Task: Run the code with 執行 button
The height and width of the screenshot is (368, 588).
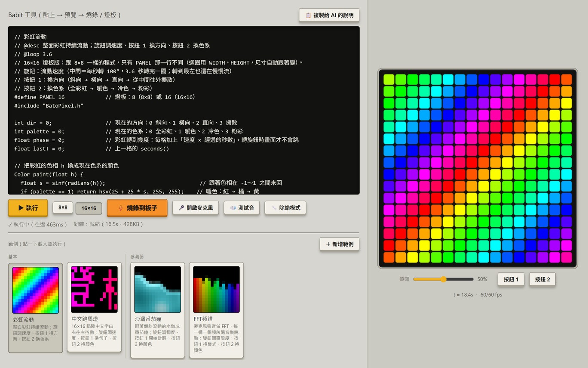Action: [28, 208]
